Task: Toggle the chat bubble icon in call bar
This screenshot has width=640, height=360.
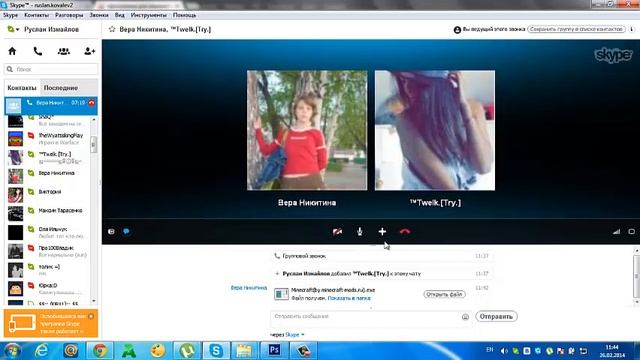Action: pyautogui.click(x=127, y=231)
